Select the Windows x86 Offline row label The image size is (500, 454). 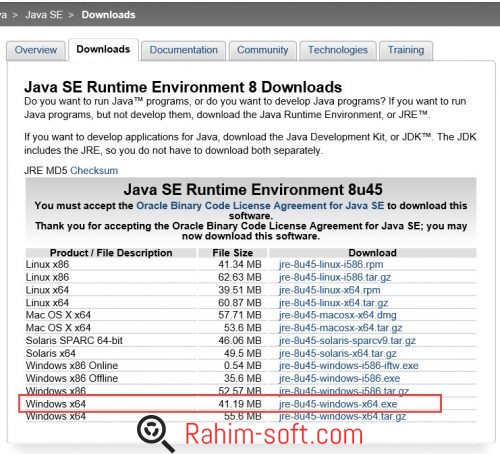[x=72, y=378]
